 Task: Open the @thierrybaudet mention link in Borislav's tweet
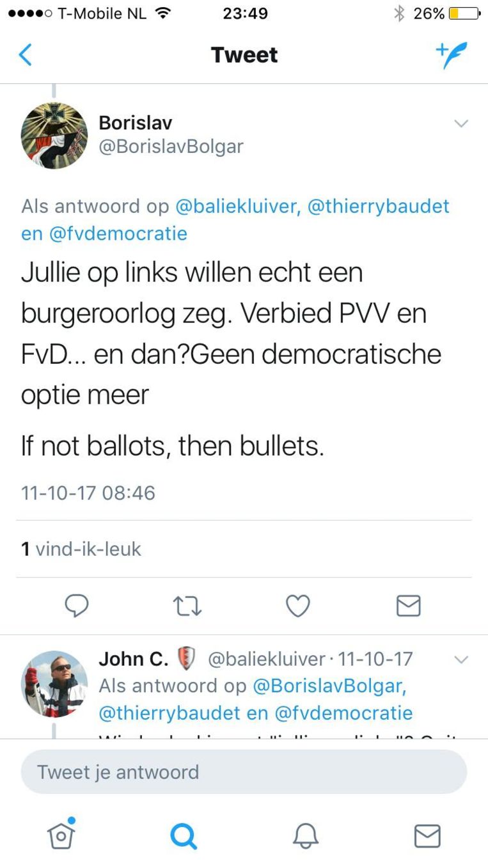(x=379, y=207)
